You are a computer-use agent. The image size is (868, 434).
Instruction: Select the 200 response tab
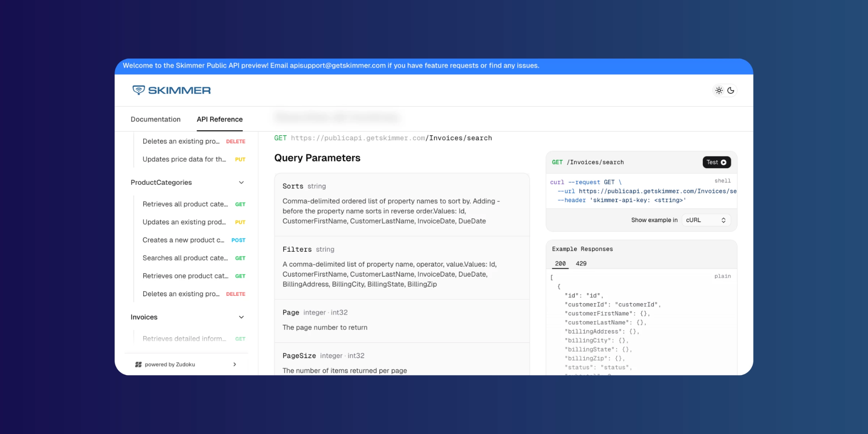tap(560, 263)
